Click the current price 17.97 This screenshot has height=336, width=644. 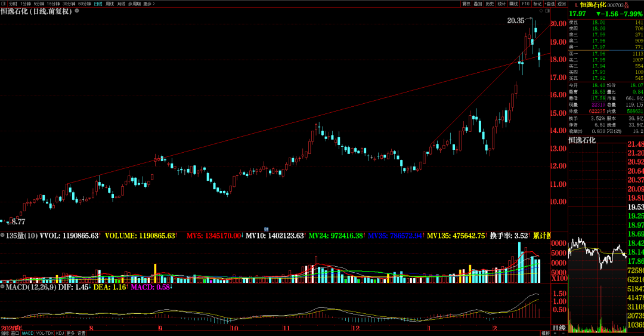(x=577, y=14)
